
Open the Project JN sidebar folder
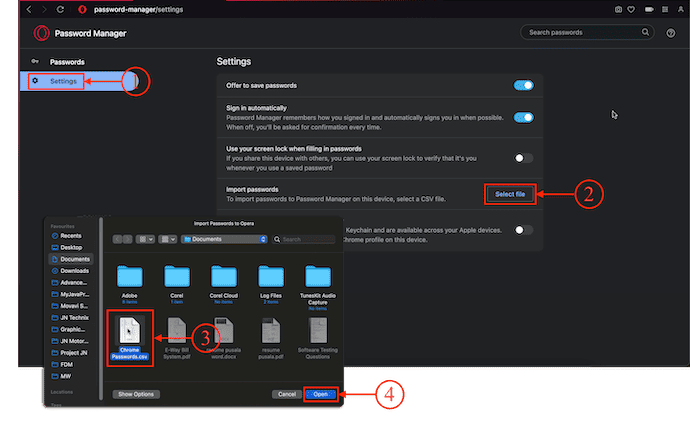70,353
